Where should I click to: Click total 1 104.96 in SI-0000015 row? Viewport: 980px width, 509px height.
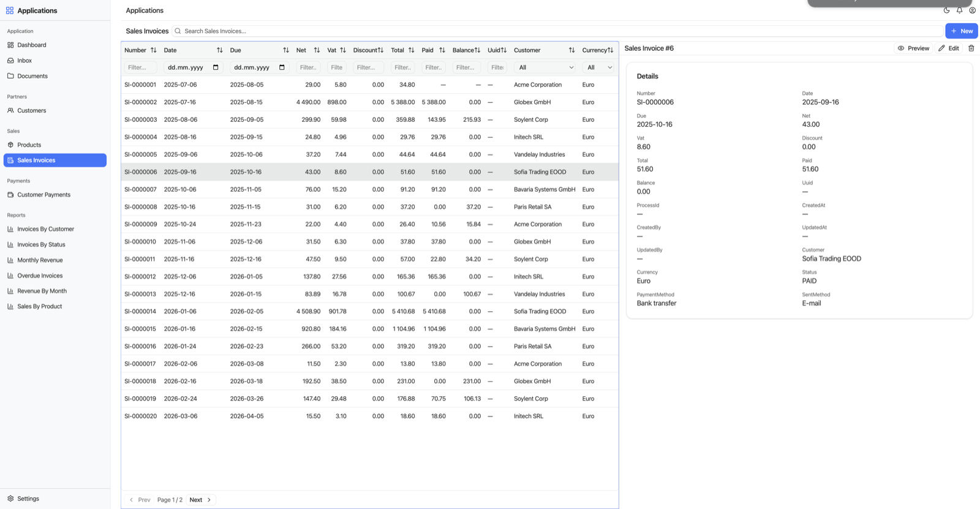pos(404,329)
